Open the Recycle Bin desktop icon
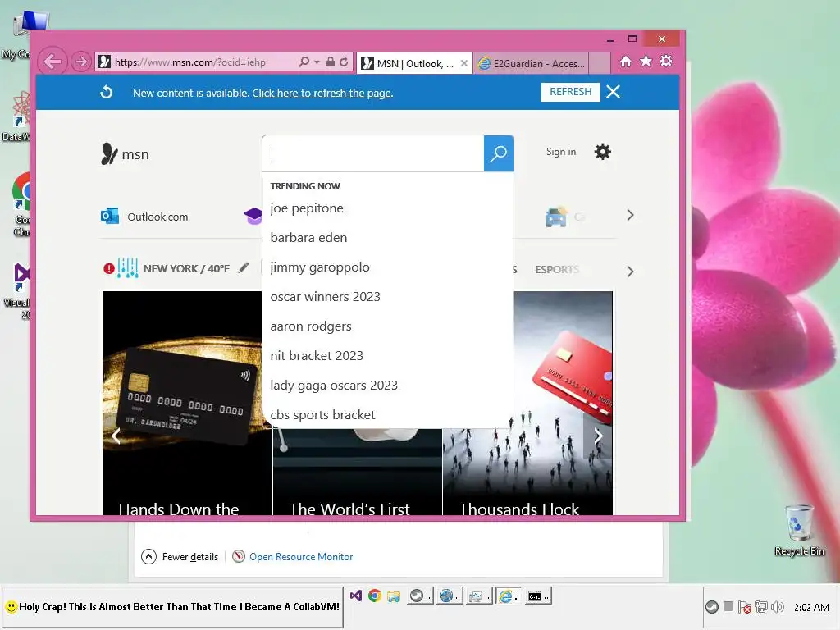840x630 pixels. tap(799, 531)
